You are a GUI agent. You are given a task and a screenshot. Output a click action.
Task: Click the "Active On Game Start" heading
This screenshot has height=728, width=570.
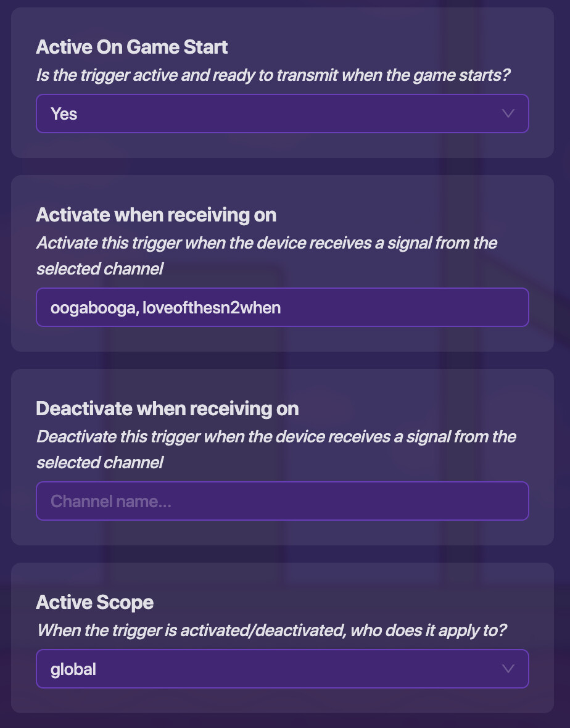click(131, 47)
